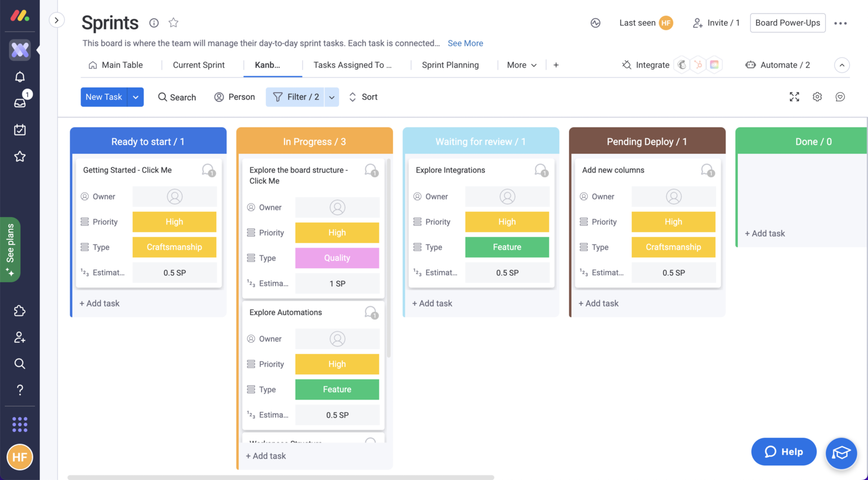Expand the More views dropdown
The image size is (868, 480).
[521, 65]
